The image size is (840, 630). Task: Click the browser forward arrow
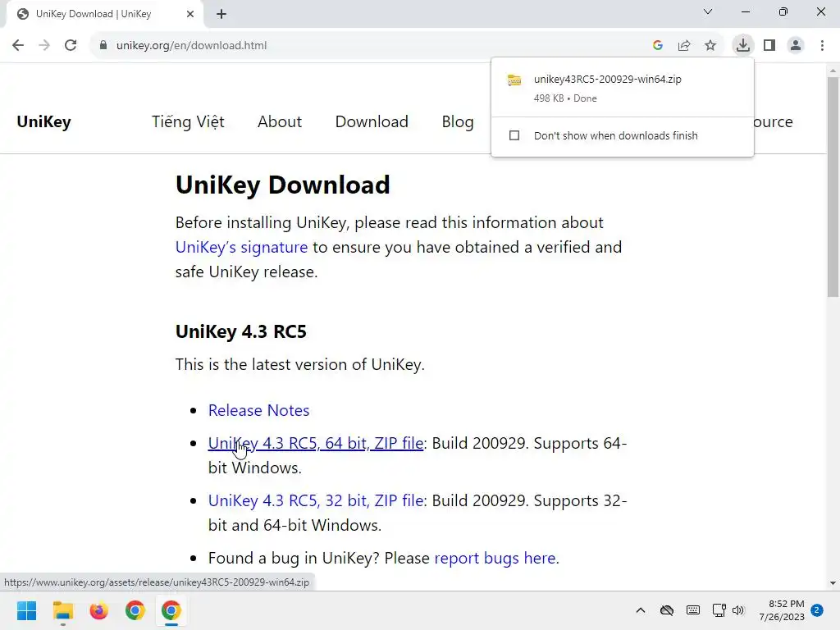click(44, 46)
